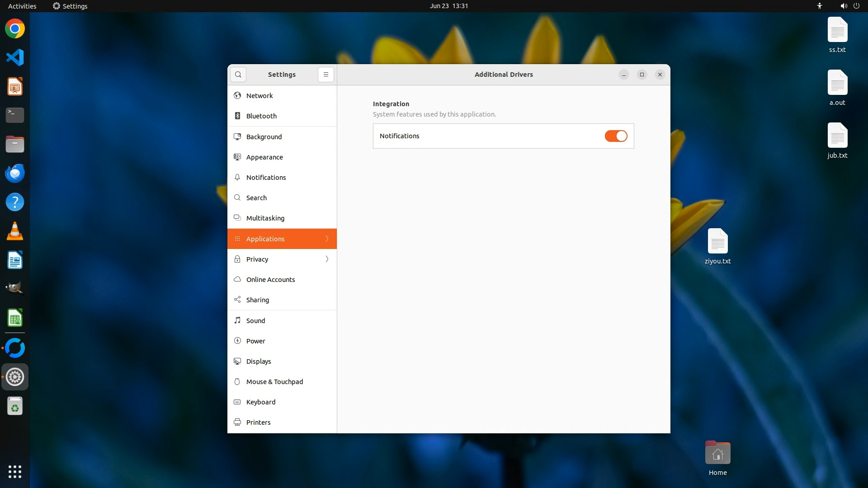The height and width of the screenshot is (488, 868).
Task: Click the Sound music note icon
Action: coord(237,320)
